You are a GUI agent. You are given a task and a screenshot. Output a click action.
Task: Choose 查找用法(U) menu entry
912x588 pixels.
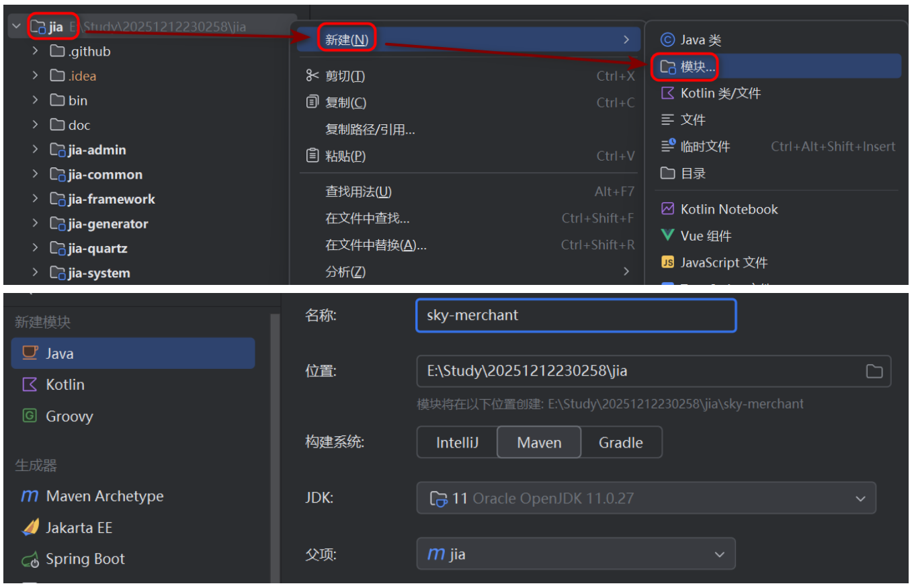(468, 192)
